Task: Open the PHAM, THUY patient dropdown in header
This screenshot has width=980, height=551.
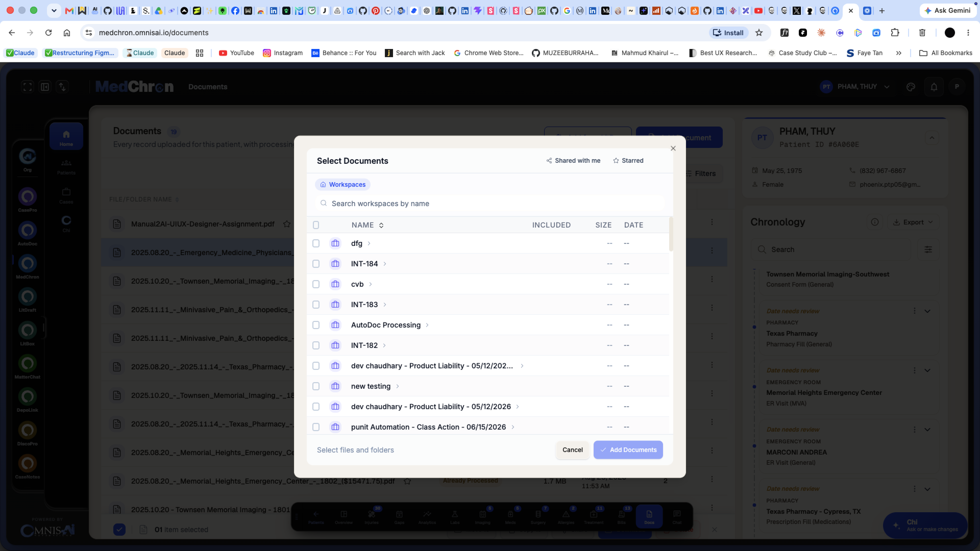Action: 854,87
